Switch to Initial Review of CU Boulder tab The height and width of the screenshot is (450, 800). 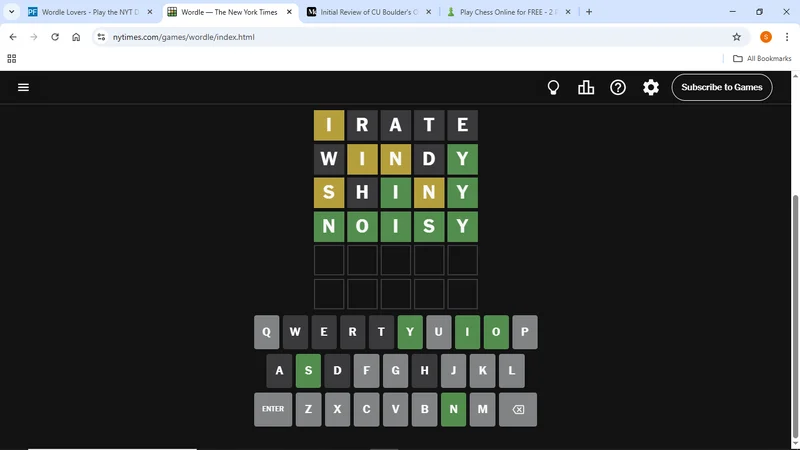pos(368,12)
